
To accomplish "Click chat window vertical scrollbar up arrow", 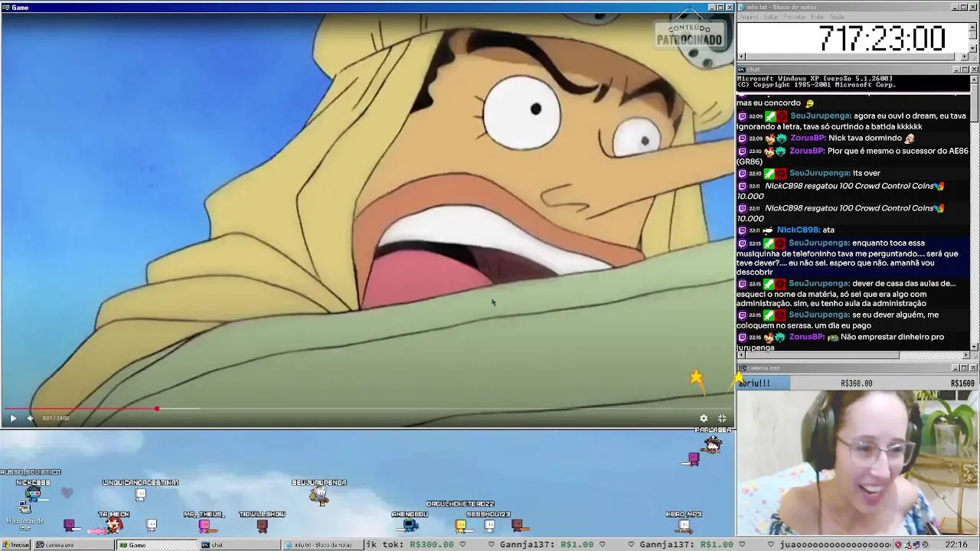I will click(x=974, y=79).
